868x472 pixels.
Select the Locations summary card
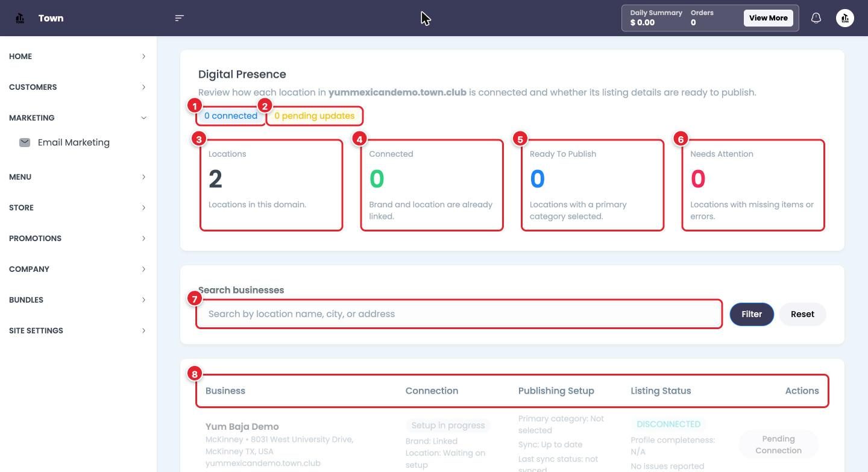[271, 185]
